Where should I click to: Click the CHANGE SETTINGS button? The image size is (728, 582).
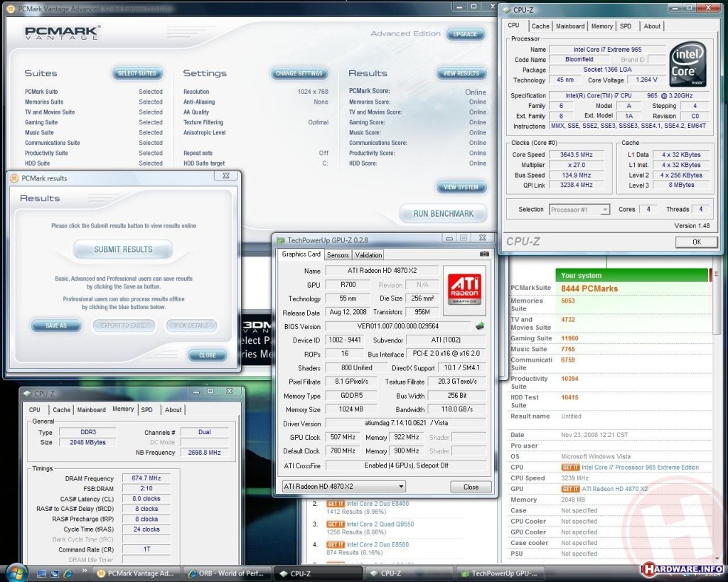pos(299,73)
